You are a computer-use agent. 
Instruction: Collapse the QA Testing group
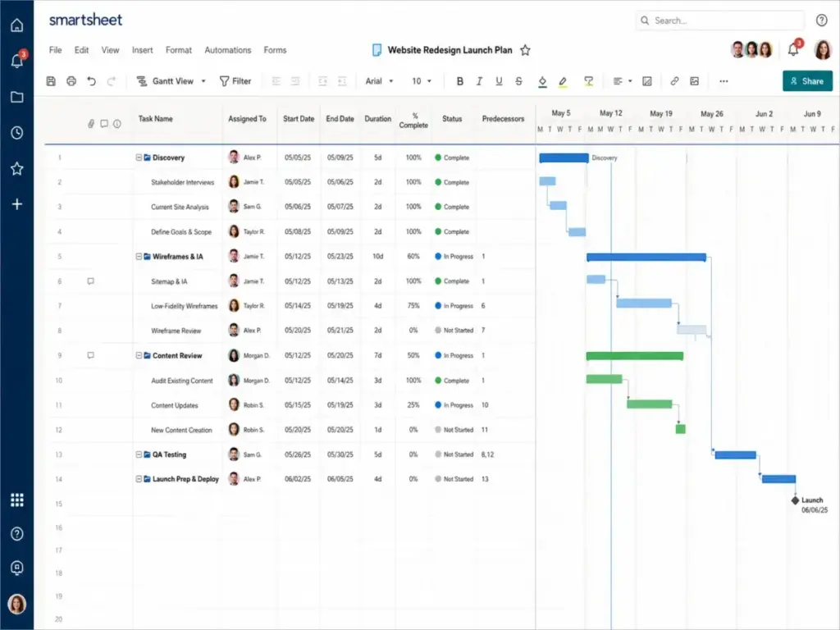(139, 454)
